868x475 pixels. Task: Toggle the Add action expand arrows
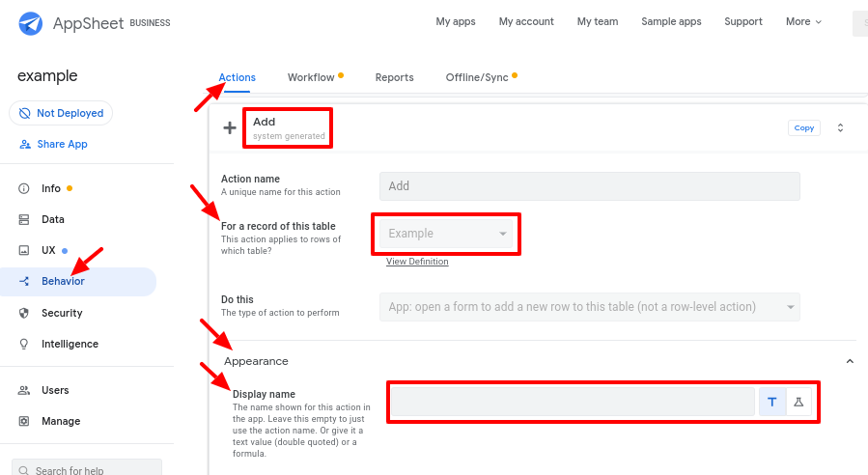[840, 127]
